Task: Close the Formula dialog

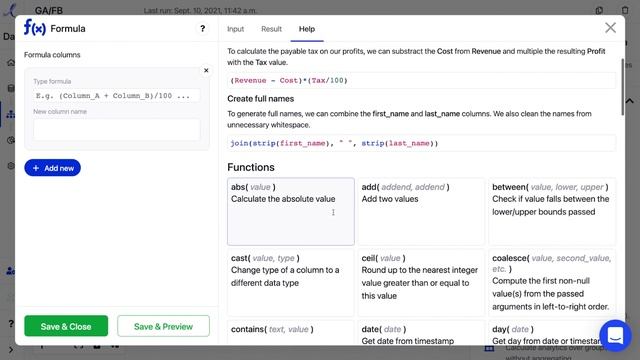Action: pyautogui.click(x=610, y=28)
